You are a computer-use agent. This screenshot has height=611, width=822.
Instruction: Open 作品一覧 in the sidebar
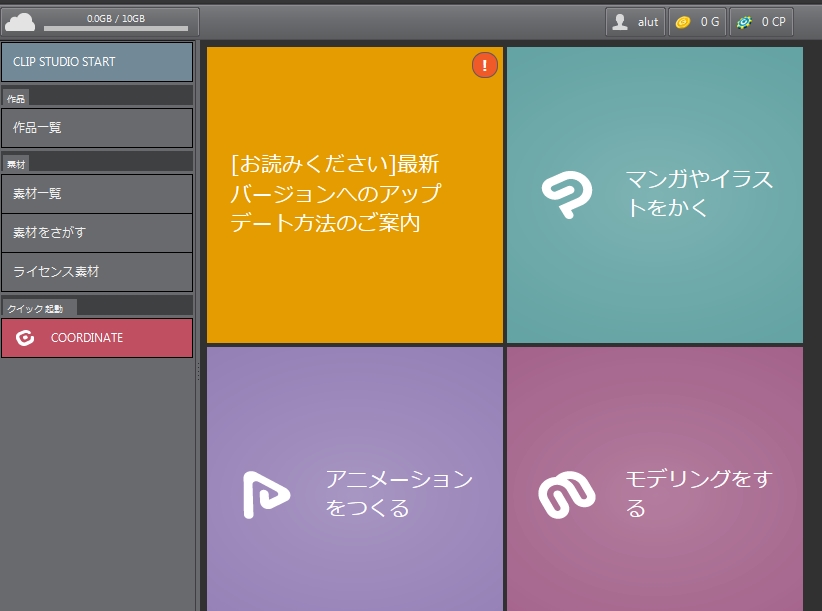pos(97,128)
